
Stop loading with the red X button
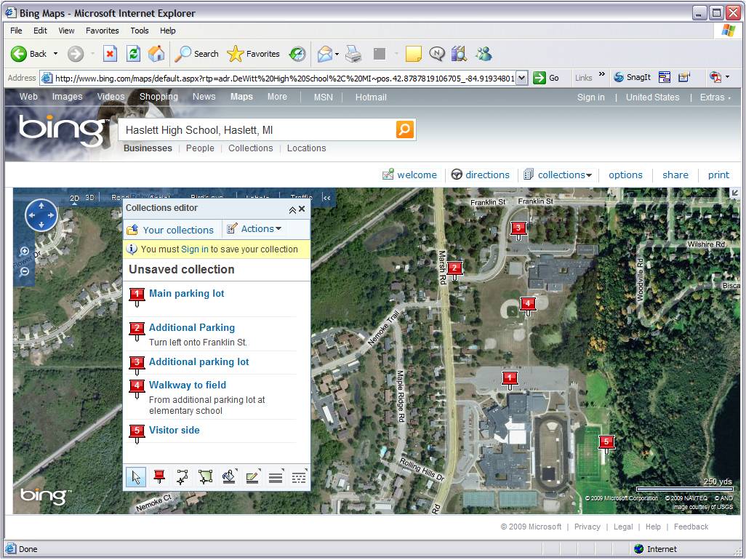pyautogui.click(x=110, y=54)
